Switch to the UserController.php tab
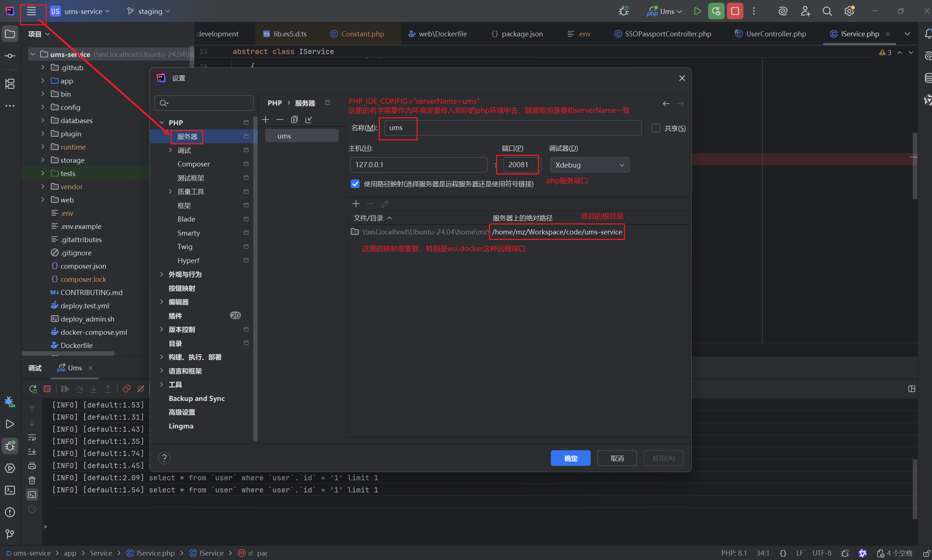 775,34
